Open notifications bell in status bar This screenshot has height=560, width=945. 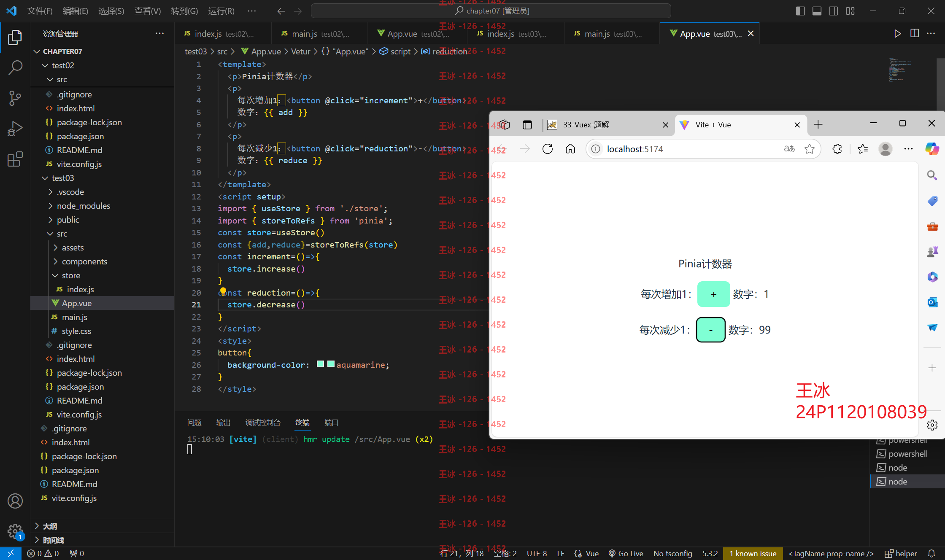931,554
